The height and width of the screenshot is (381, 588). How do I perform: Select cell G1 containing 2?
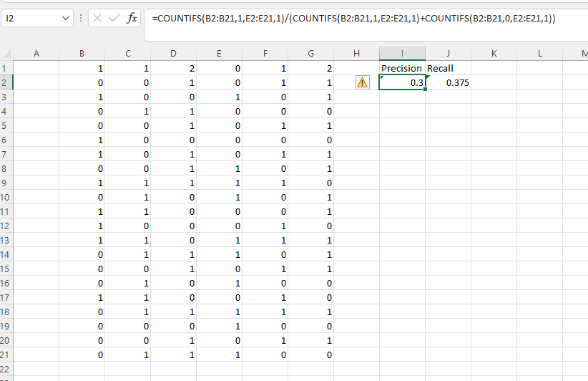pos(311,68)
